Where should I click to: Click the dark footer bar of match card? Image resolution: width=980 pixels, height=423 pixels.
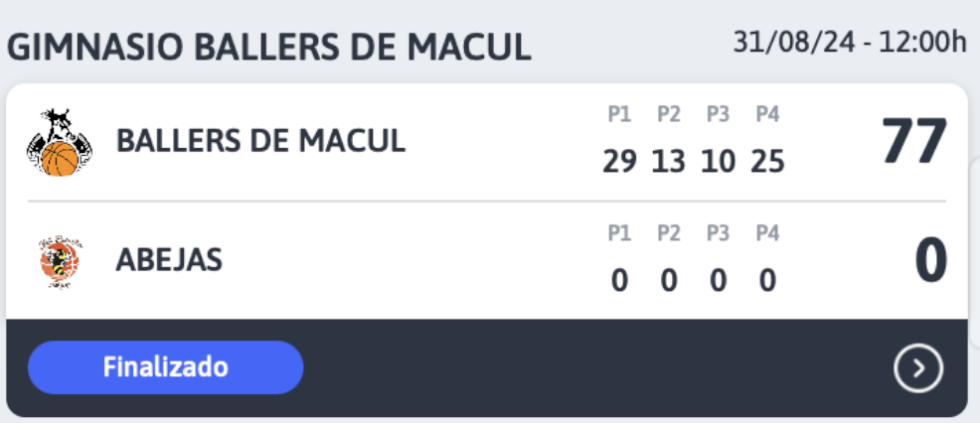tap(487, 368)
